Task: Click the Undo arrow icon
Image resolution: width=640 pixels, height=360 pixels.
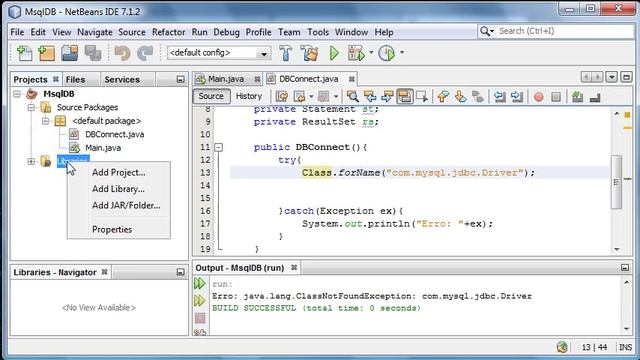Action: pyautogui.click(x=122, y=53)
